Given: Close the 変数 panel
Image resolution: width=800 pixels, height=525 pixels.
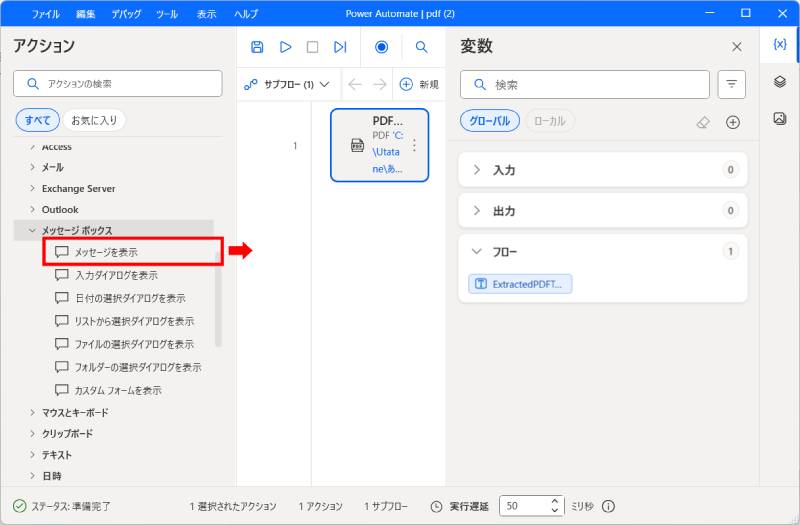Looking at the screenshot, I should (736, 47).
